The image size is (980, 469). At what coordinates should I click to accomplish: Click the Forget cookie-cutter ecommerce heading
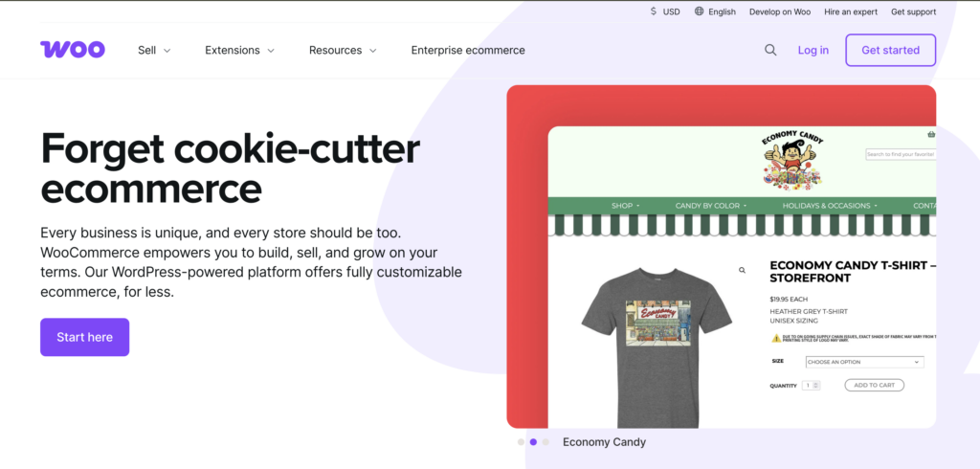pyautogui.click(x=230, y=167)
